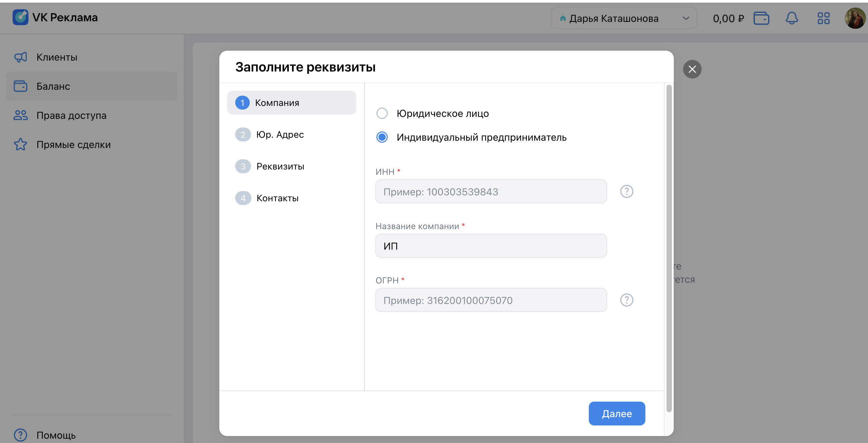The width and height of the screenshot is (868, 443).
Task: Focus the ОГРН input field
Action: (x=491, y=300)
